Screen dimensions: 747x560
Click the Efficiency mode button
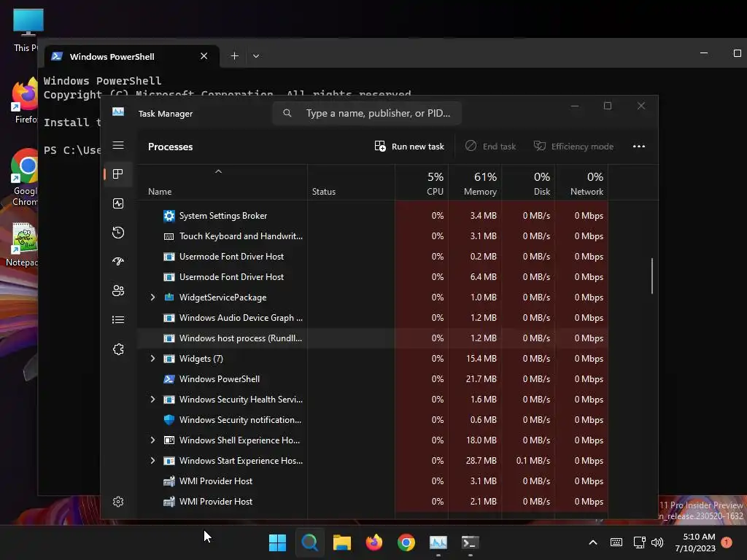[573, 146]
